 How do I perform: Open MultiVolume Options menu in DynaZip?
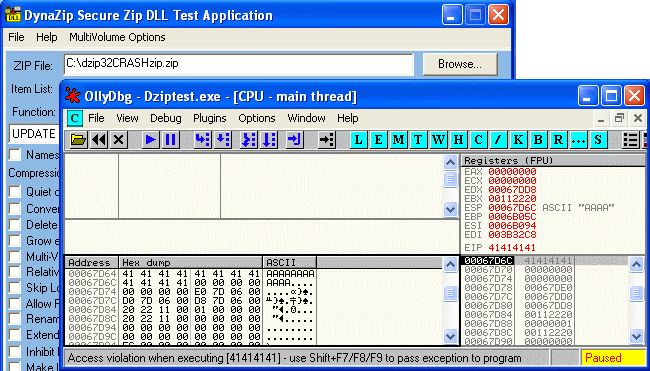click(x=117, y=37)
